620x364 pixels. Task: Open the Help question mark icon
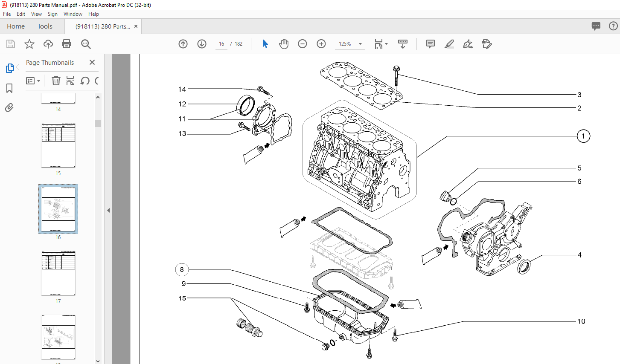click(613, 26)
